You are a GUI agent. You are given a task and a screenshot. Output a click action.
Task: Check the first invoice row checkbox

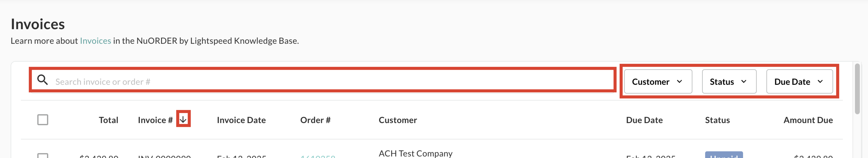tap(43, 156)
